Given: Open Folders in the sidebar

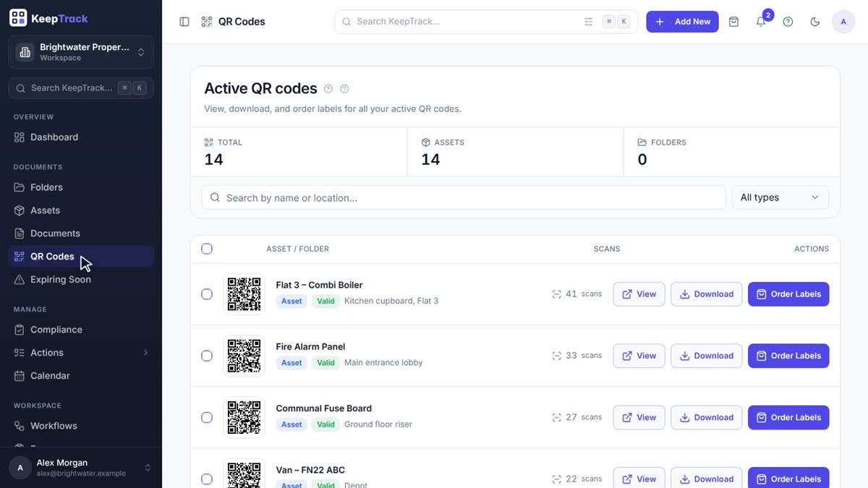Looking at the screenshot, I should 81,187.
